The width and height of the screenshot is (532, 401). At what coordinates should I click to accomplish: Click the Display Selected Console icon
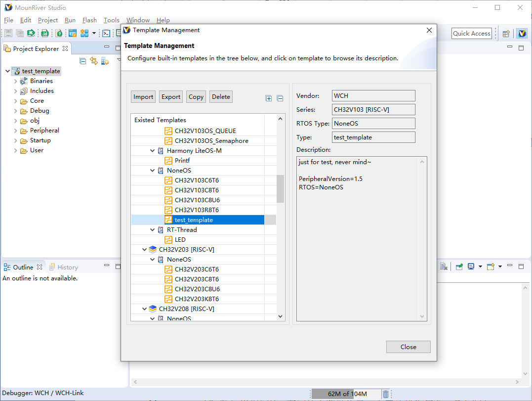coord(471,267)
